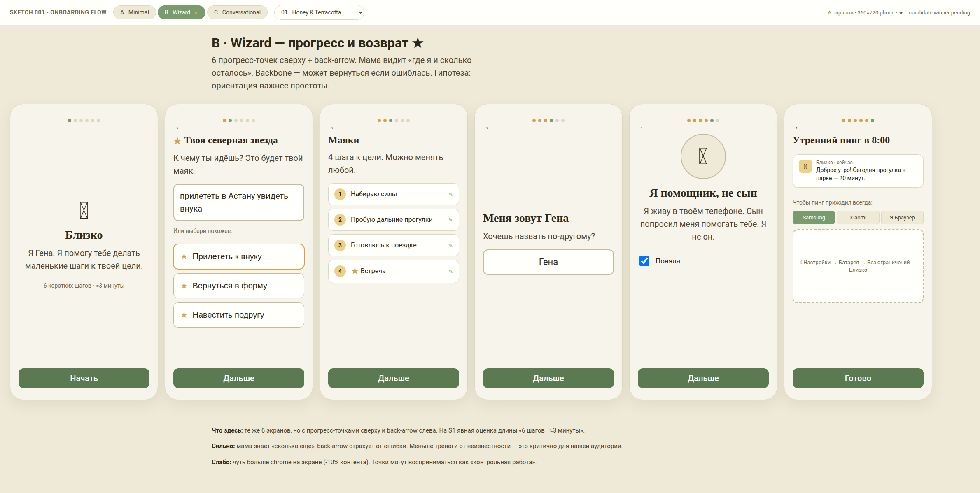Click the Начать button

(84, 378)
